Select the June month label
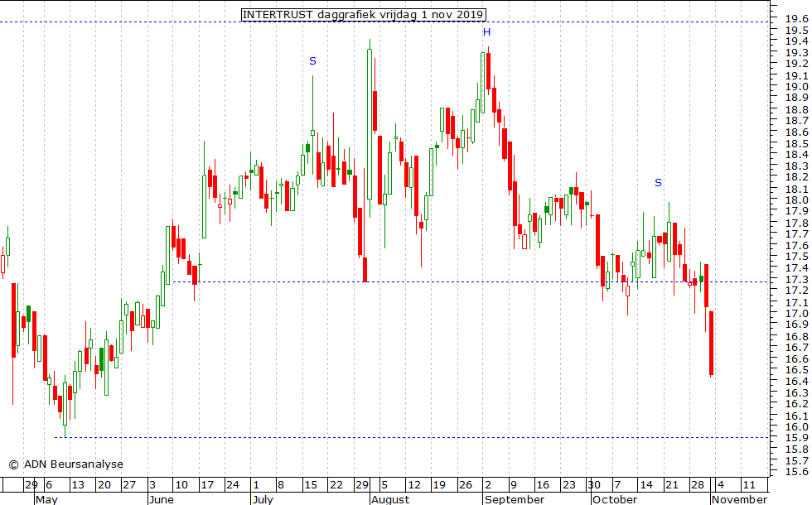The image size is (812, 505). pyautogui.click(x=161, y=499)
